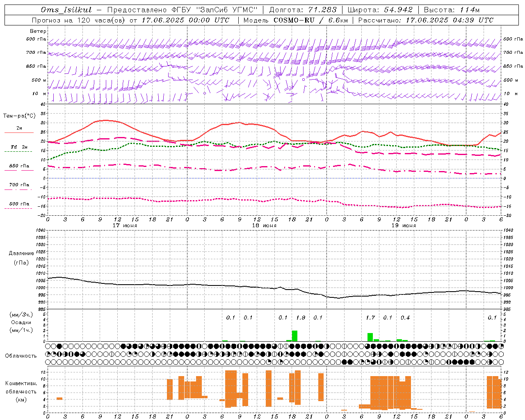The width and height of the screenshot is (525, 420).
Task: Click the 18 июня date label
Action: (264, 226)
